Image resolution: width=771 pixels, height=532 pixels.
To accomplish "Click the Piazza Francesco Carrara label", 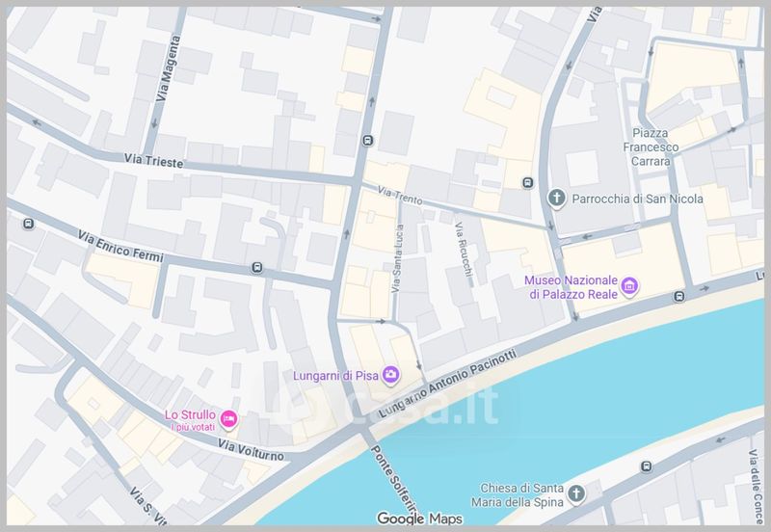I will pos(655,140).
